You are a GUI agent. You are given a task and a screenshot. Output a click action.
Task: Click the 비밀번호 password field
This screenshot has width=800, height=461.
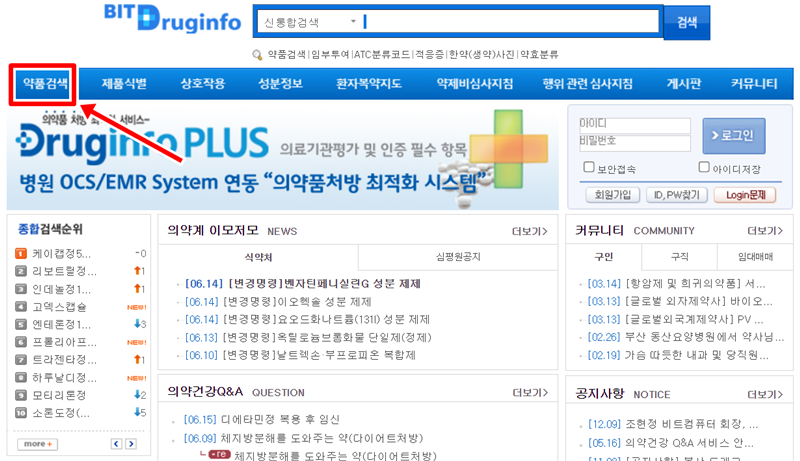(634, 143)
